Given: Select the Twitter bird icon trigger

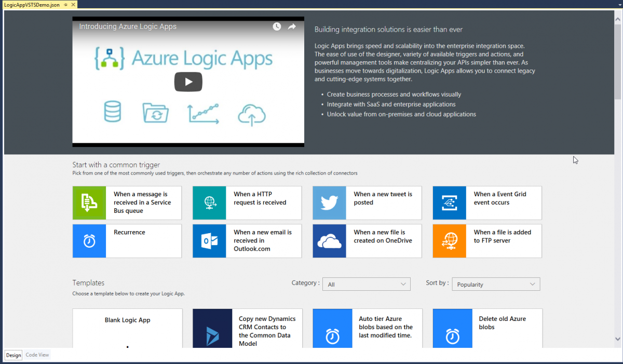Looking at the screenshot, I should click(x=329, y=203).
